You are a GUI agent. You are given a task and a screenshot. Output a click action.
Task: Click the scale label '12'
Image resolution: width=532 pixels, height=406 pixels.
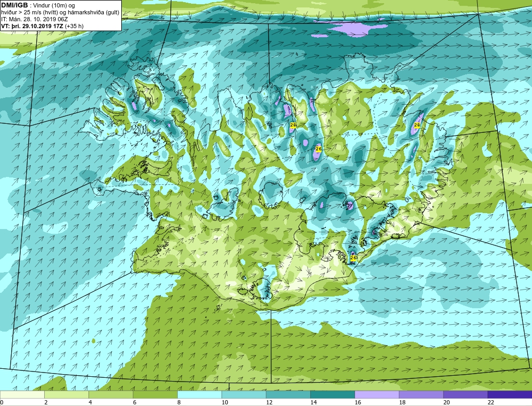(x=269, y=403)
